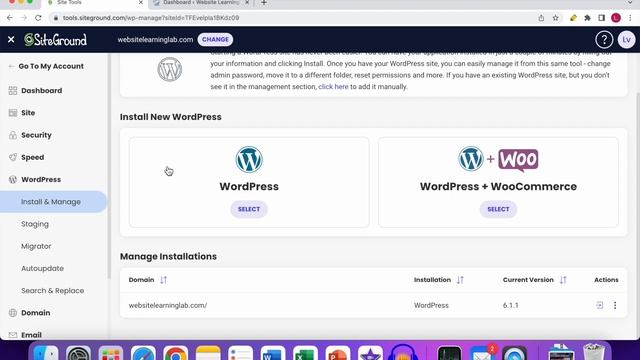Select the WordPress + WooCommerce option
Image resolution: width=640 pixels, height=360 pixels.
tap(498, 209)
